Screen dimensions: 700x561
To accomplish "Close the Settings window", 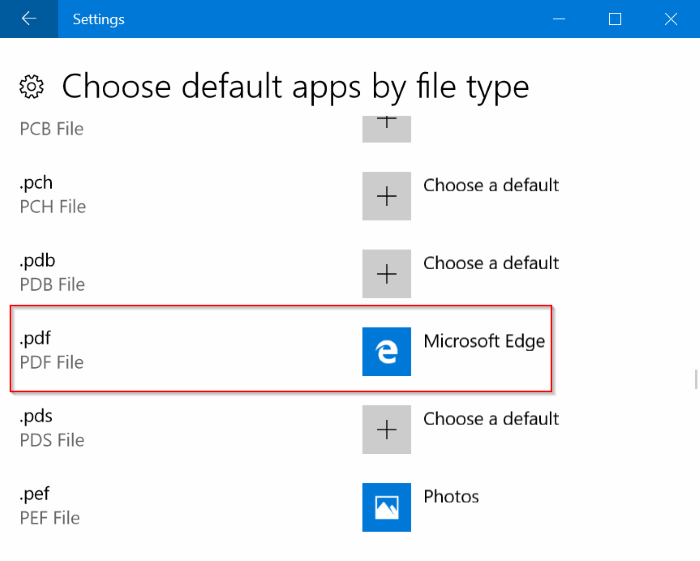I will pos(671,19).
